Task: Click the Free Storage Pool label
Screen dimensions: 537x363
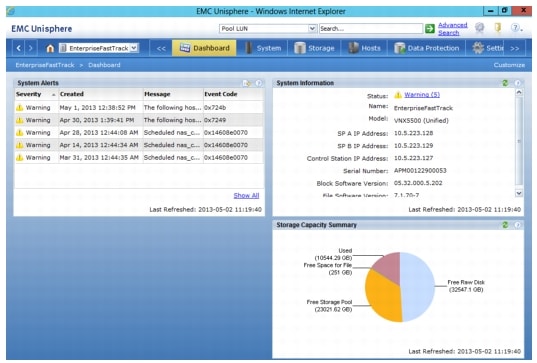Action: coord(329,306)
